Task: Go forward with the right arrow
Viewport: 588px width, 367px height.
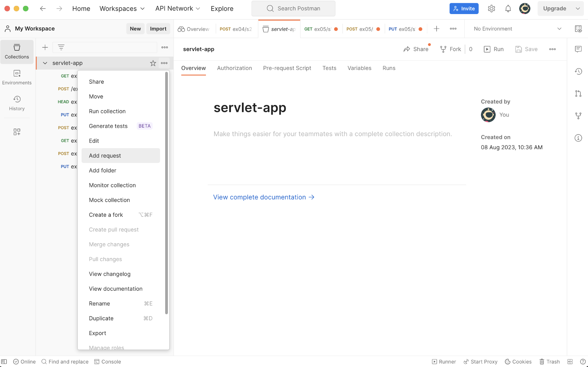Action: [59, 9]
